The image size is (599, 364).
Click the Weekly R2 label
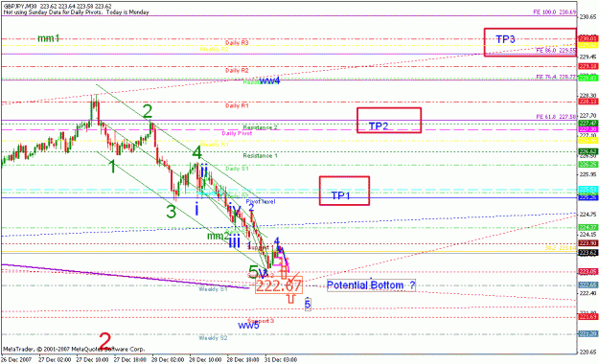[x=215, y=49]
